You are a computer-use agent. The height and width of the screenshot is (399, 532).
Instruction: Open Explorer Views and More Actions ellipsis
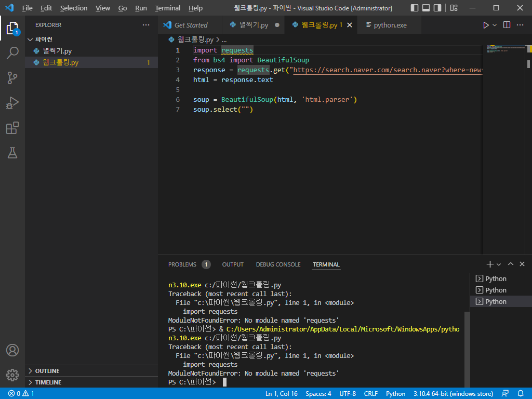click(x=146, y=25)
